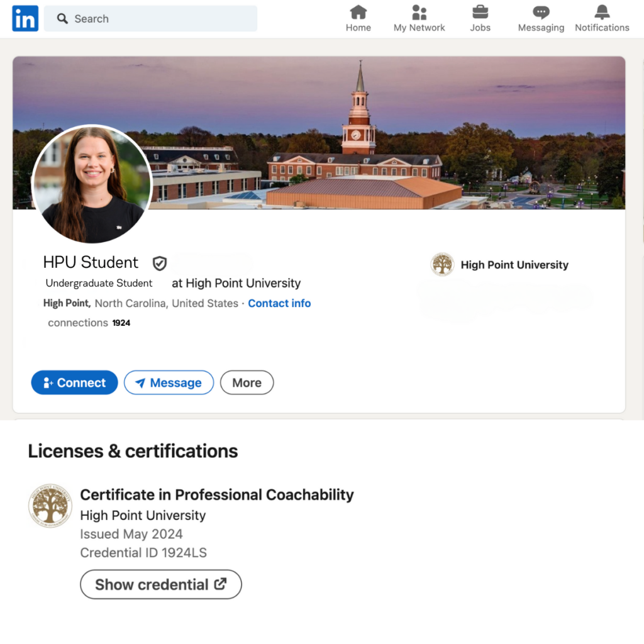Click the verification badge next to HPU Student
Screen dimensions: 644x644
(x=159, y=263)
